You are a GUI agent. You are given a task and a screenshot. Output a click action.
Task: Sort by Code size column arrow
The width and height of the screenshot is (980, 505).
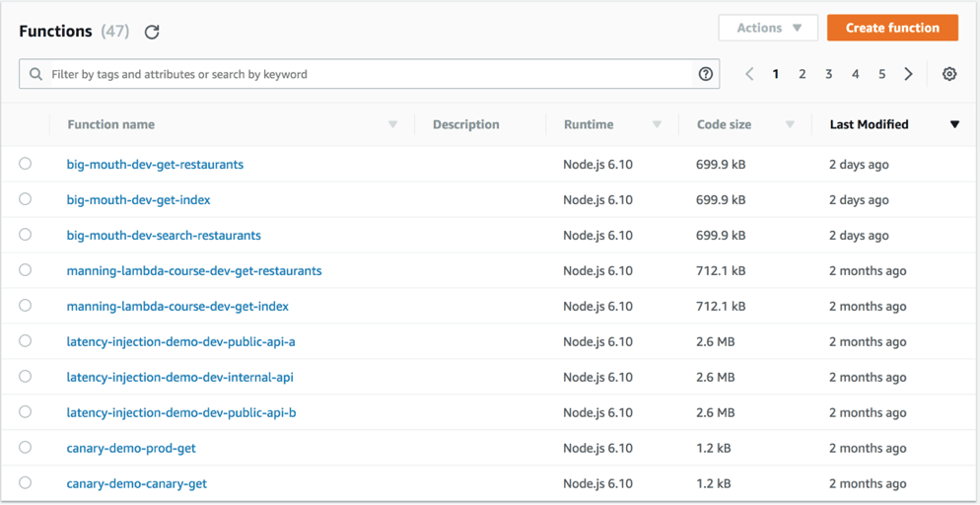click(x=790, y=124)
